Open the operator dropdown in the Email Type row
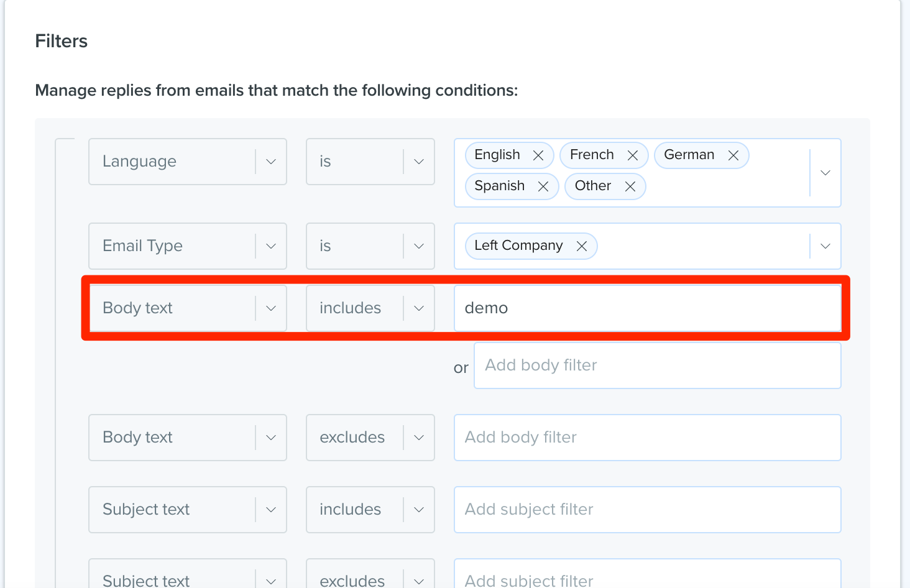Viewport: 910px width, 588px height. tap(370, 246)
